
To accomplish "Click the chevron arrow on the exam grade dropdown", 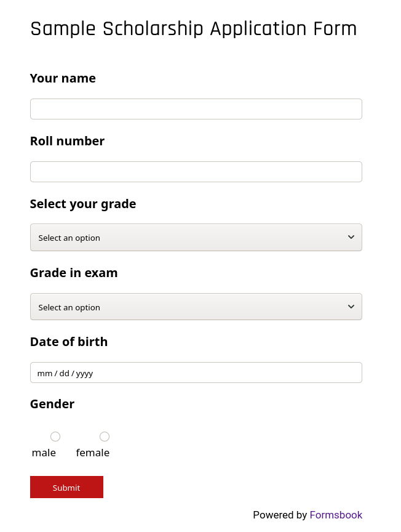I will [x=351, y=307].
